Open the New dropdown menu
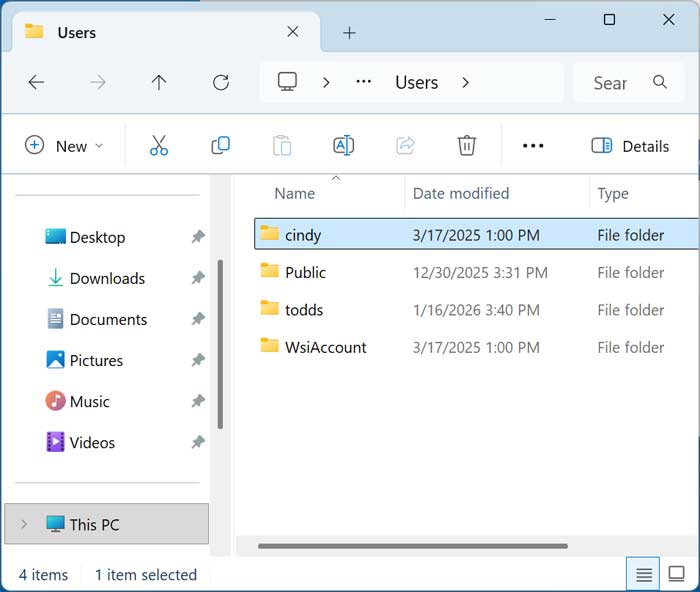Screen dimensions: 700x592 point(64,146)
